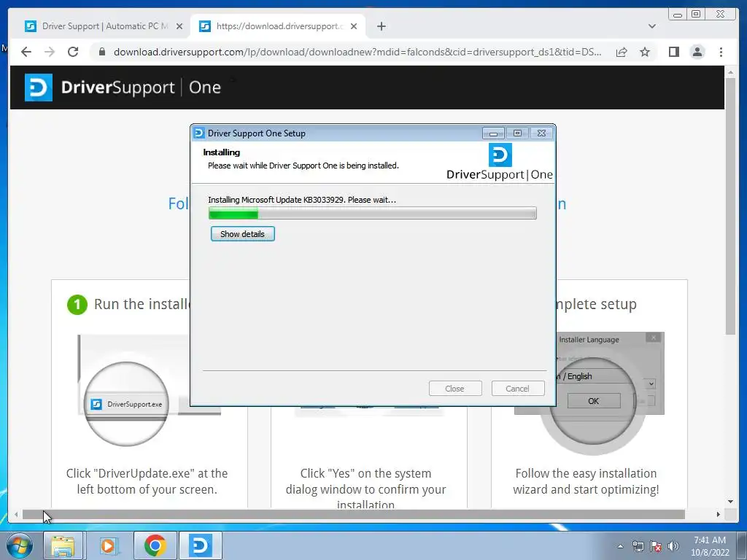Click the horizontal page scrollbar
This screenshot has width=747, height=560.
[354, 514]
